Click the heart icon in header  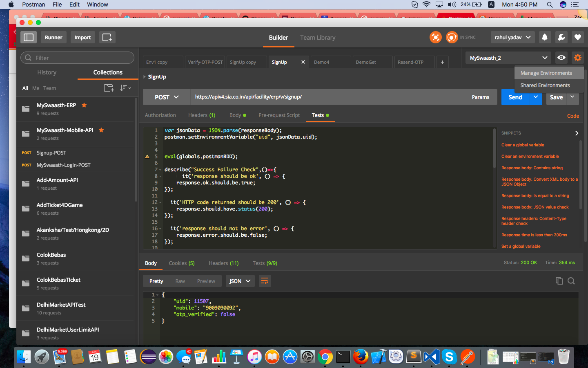[x=578, y=37]
